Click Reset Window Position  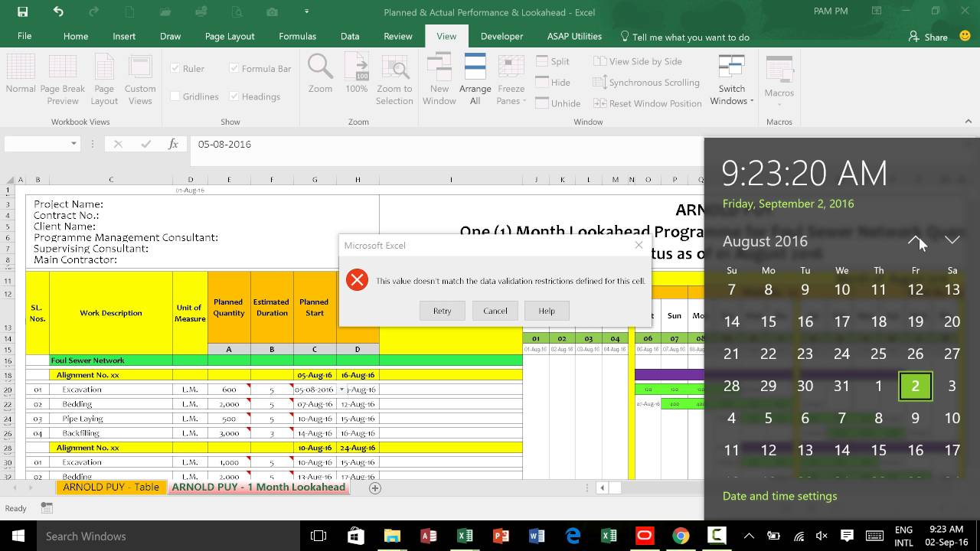647,103
